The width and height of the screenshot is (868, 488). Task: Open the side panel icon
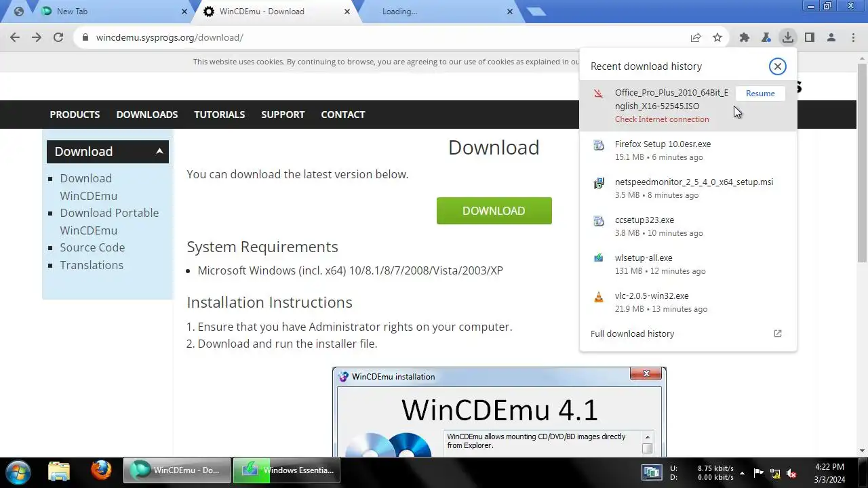point(809,37)
